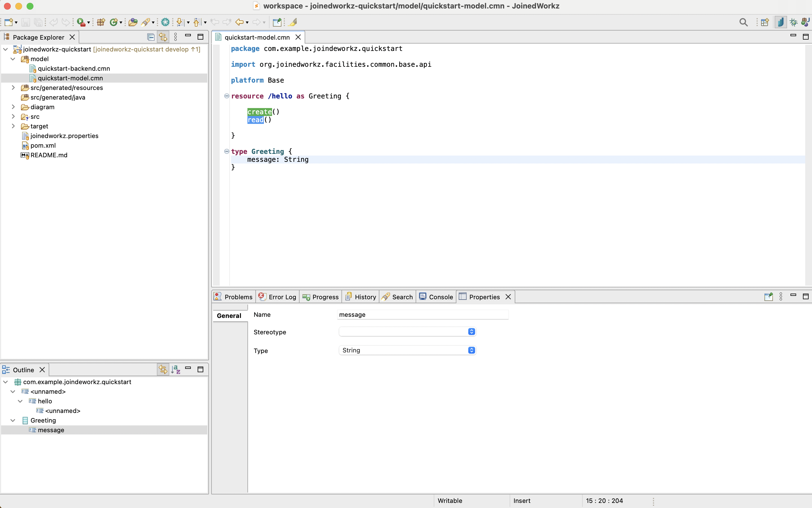The width and height of the screenshot is (812, 508).
Task: Switch to the Debug perspective icon
Action: click(x=794, y=22)
